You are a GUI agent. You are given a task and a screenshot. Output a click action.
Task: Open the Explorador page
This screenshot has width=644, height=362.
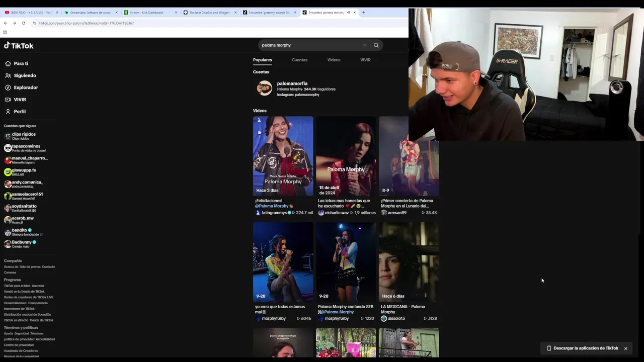21,87
